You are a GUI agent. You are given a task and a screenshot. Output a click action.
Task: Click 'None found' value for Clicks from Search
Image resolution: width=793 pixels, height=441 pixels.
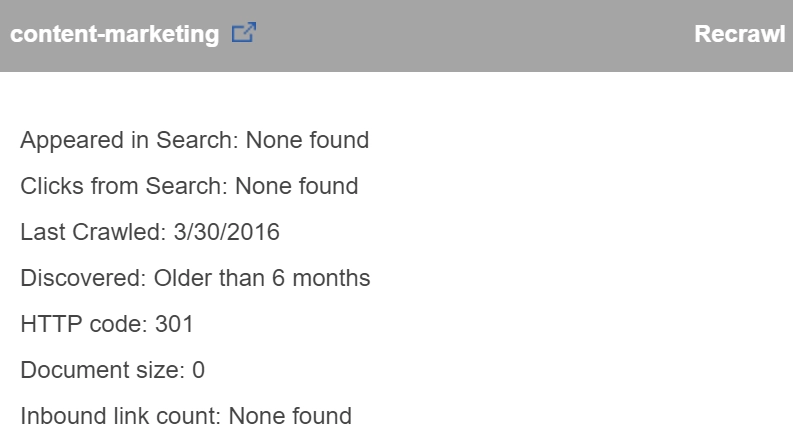296,187
